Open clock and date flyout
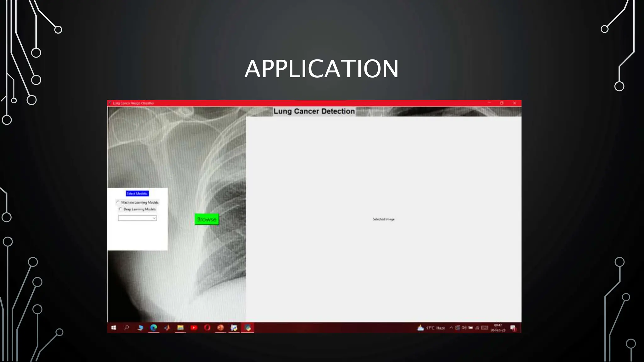Screen dimensions: 644x362 pyautogui.click(x=498, y=328)
